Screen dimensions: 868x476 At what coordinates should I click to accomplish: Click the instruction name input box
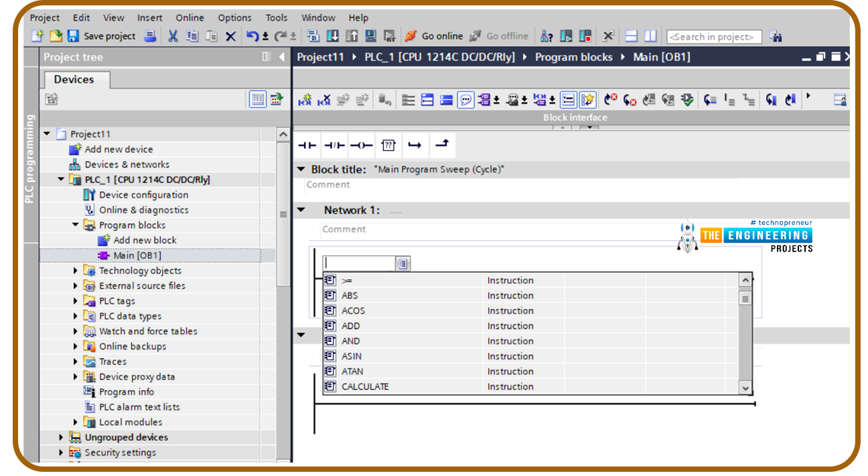[x=359, y=263]
